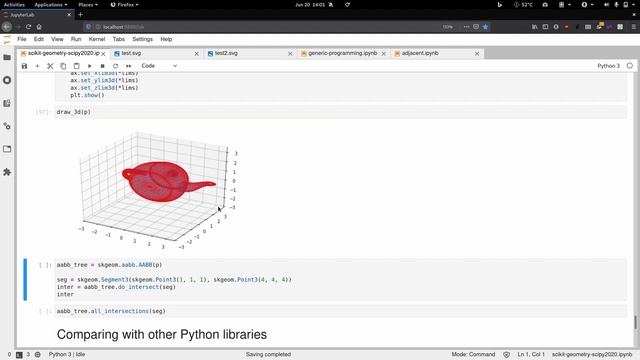Image resolution: width=640 pixels, height=360 pixels.
Task: Click 'Ln 1, Col 1' in status bar
Action: pyautogui.click(x=531, y=354)
